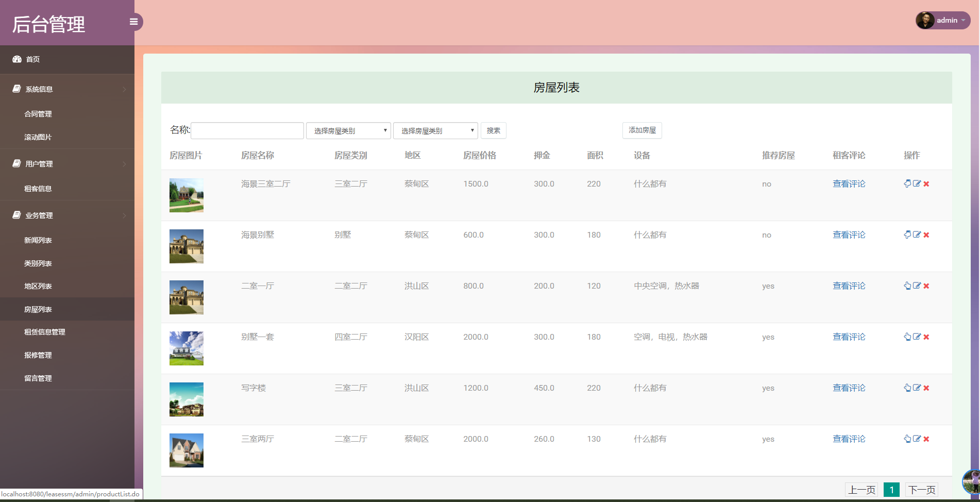
Task: Delete the 别墅一套 row
Action: point(926,337)
